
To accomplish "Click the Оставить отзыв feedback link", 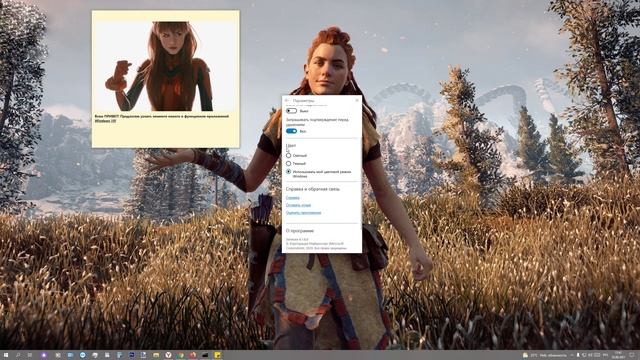I will coord(298,205).
